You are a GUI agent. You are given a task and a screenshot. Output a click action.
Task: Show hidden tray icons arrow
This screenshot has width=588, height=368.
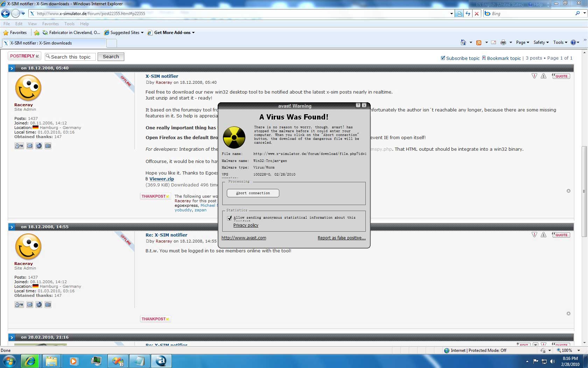tap(527, 361)
